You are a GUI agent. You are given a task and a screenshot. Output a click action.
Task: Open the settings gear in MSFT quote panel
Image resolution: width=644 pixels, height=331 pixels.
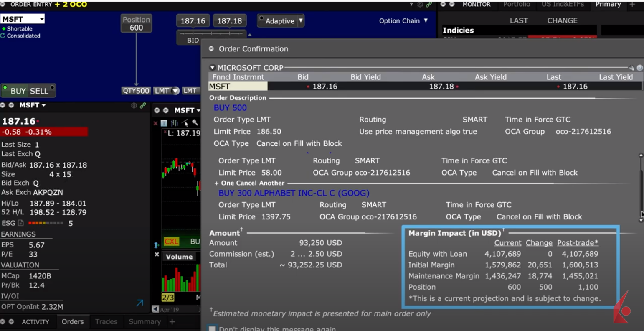click(x=134, y=106)
